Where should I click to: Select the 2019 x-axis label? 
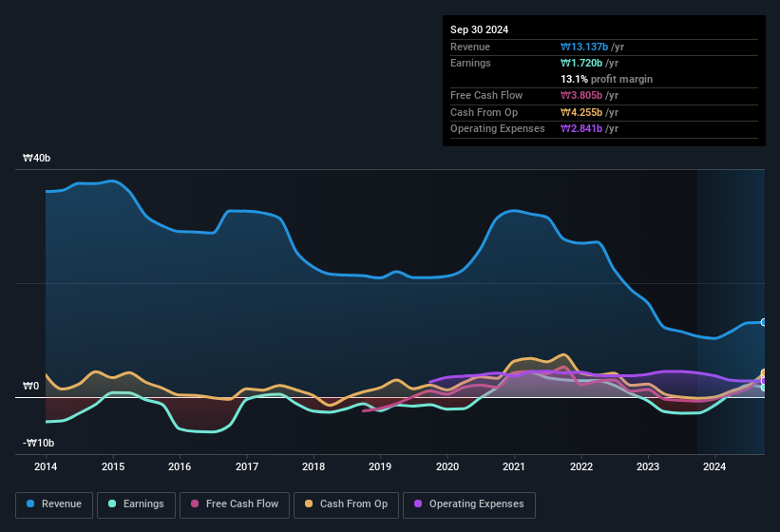[x=380, y=466]
